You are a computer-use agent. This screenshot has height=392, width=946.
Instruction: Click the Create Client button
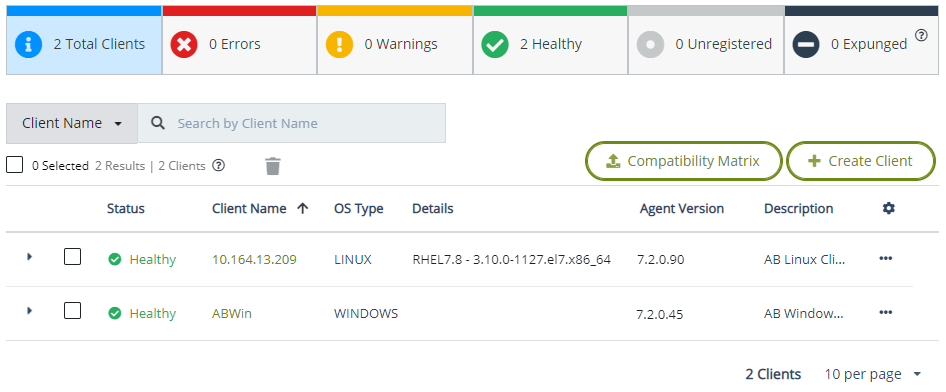click(861, 161)
